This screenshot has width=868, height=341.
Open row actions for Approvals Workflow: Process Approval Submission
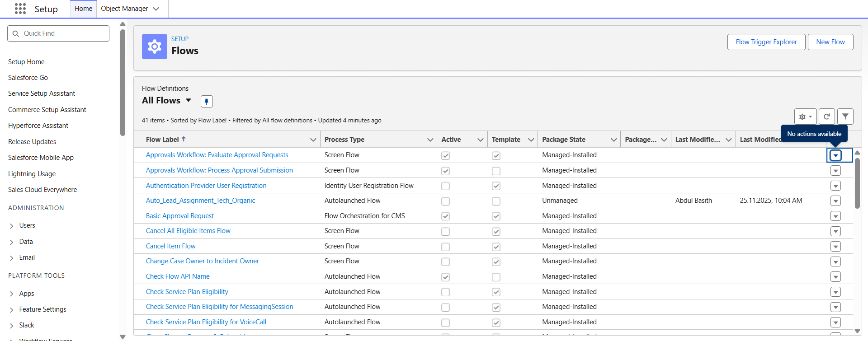click(836, 171)
